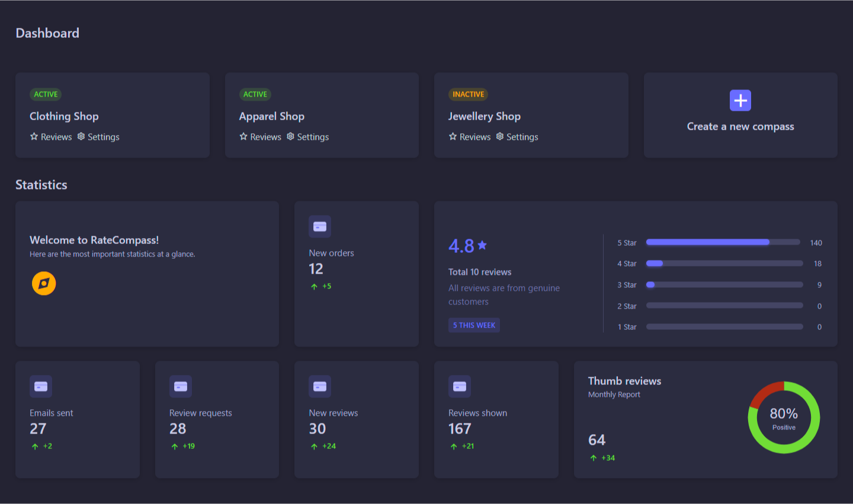
Task: Select the Create a new compass card
Action: click(x=740, y=115)
